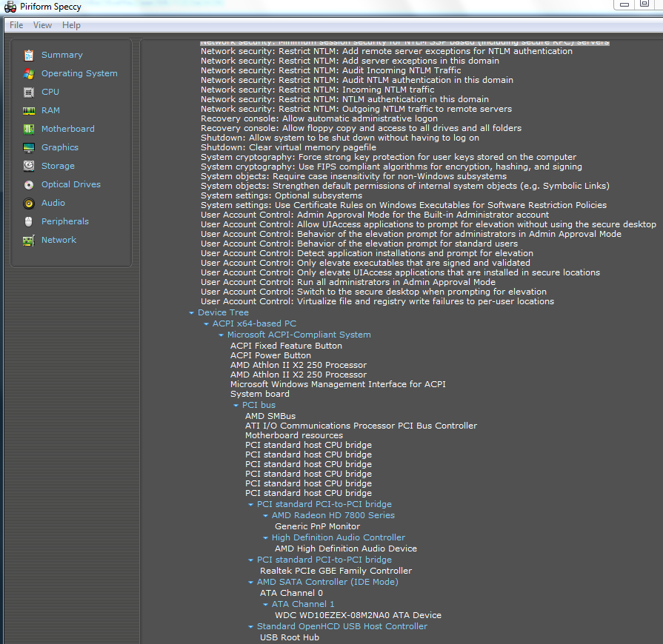Click the Piriform Speccy title bar icon

pyautogui.click(x=10, y=7)
